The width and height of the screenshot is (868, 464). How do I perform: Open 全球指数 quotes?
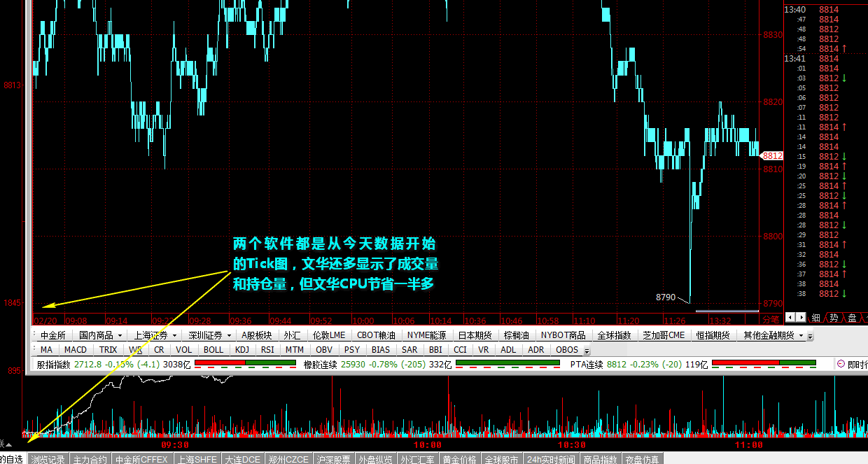615,336
